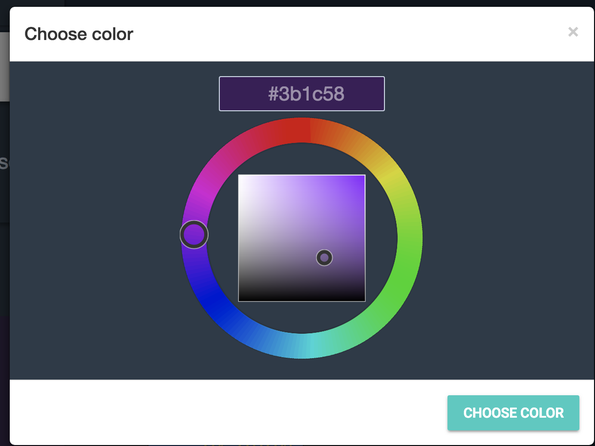Image resolution: width=595 pixels, height=446 pixels.
Task: Select the saturation square's small circular handle
Action: (x=324, y=258)
